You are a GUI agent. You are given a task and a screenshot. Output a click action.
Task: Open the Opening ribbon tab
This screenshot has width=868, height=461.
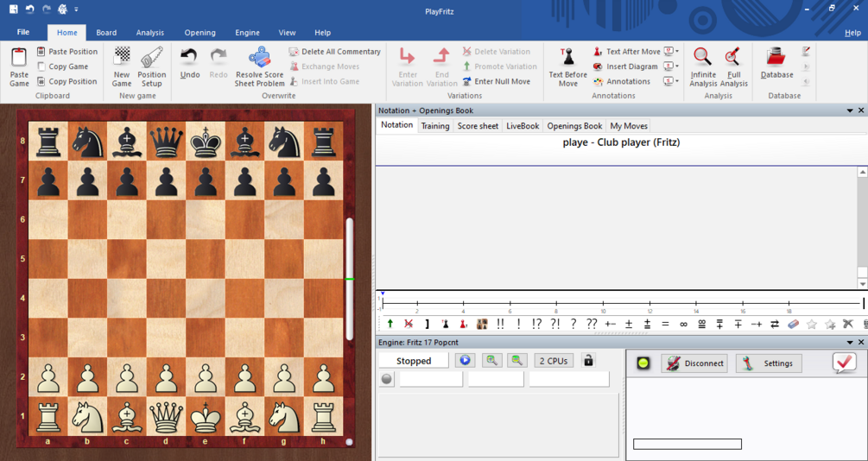pos(200,33)
